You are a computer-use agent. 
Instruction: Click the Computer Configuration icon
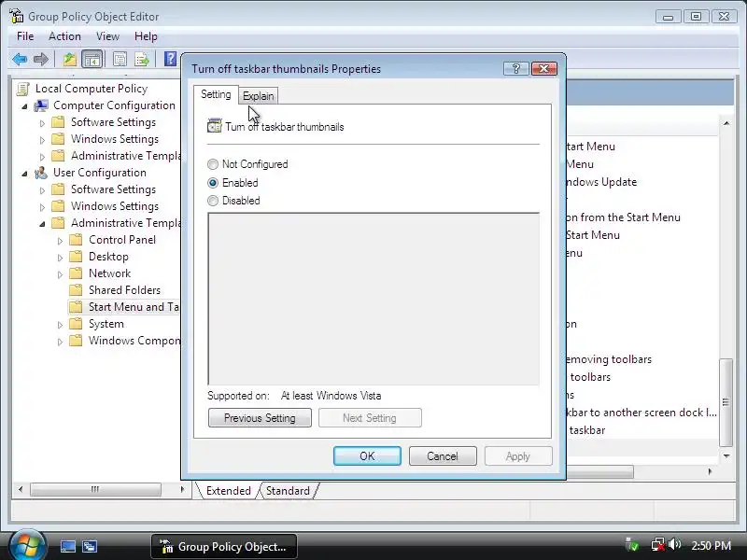(x=41, y=105)
